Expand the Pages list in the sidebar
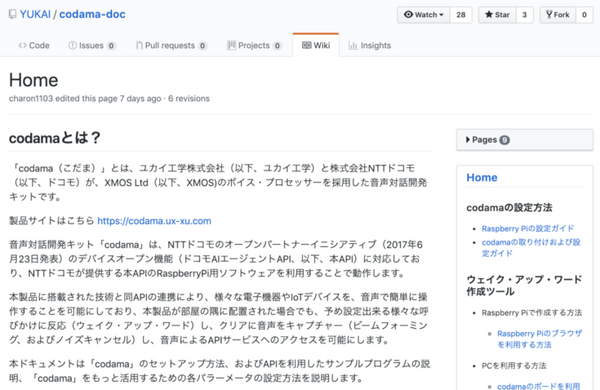Image resolution: width=600 pixels, height=390 pixels. pyautogui.click(x=525, y=140)
